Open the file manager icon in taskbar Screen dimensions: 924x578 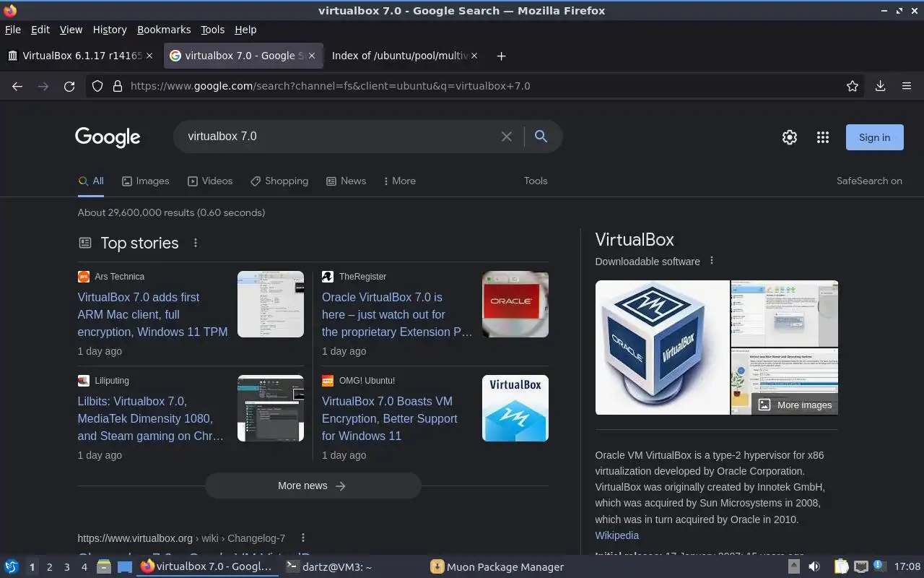(103, 566)
